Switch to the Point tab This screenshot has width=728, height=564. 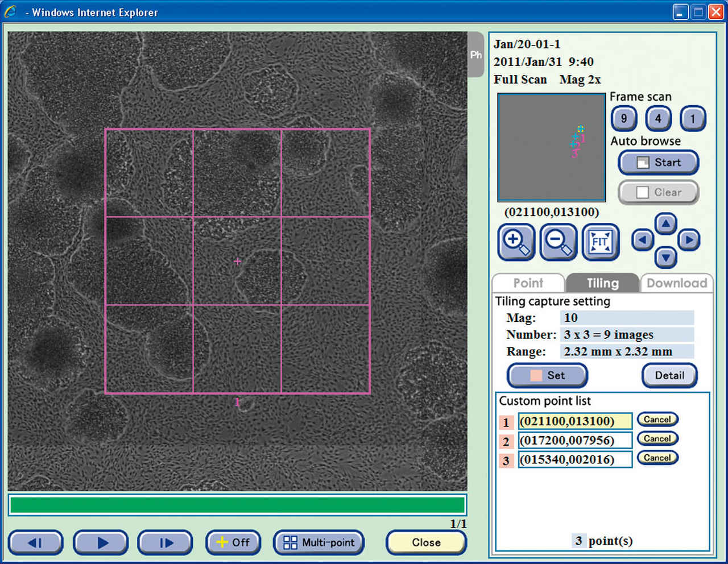click(528, 283)
